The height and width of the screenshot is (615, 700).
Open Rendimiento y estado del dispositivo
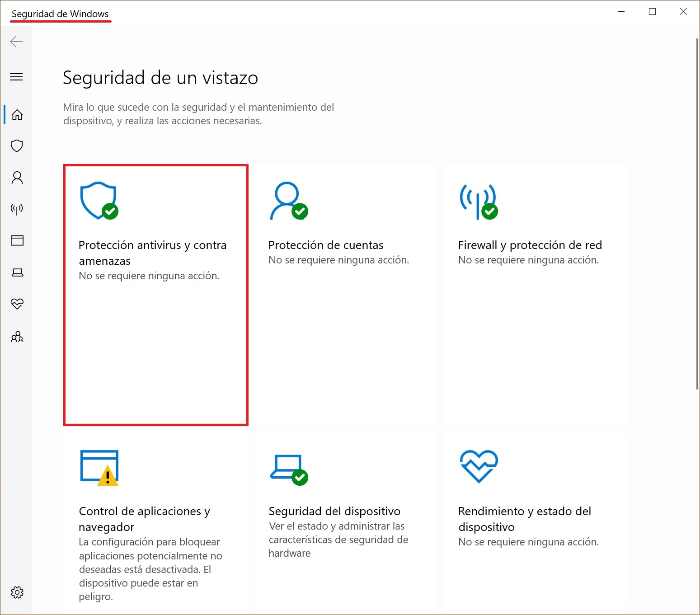pyautogui.click(x=524, y=519)
